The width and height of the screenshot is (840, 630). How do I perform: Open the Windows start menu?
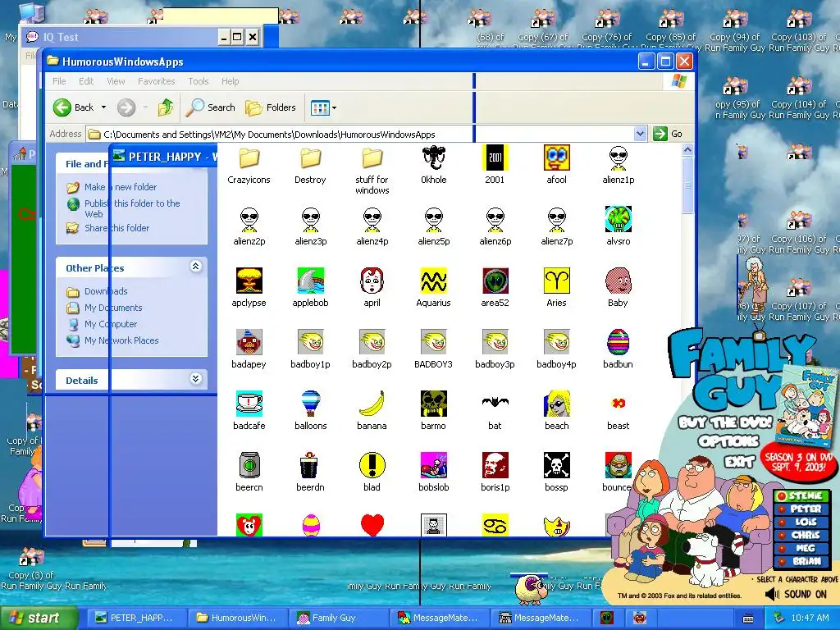pos(39,618)
